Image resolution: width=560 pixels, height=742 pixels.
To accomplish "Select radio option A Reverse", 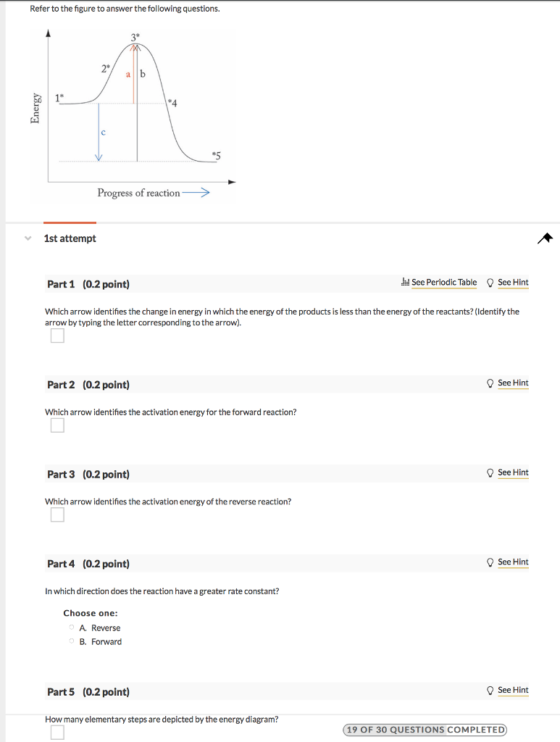I will [x=72, y=628].
